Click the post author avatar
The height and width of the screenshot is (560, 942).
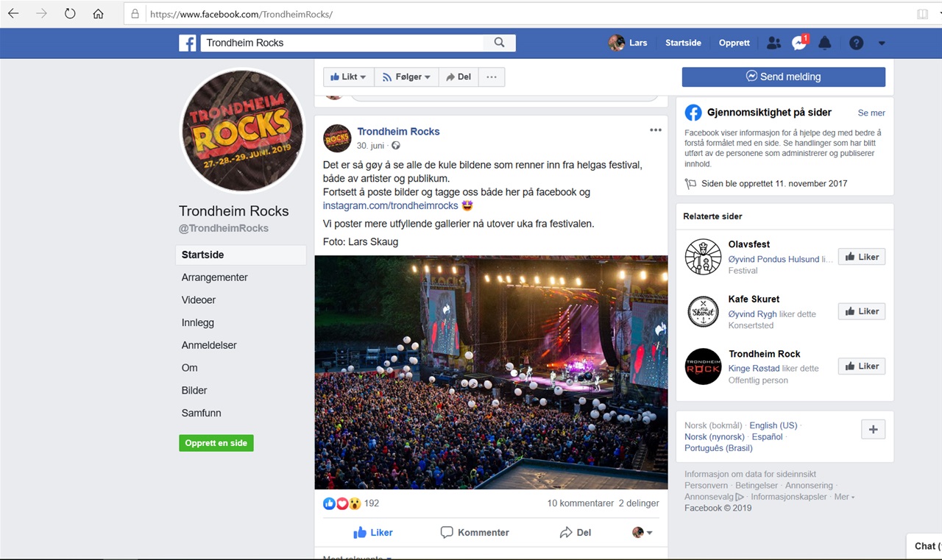pyautogui.click(x=337, y=138)
